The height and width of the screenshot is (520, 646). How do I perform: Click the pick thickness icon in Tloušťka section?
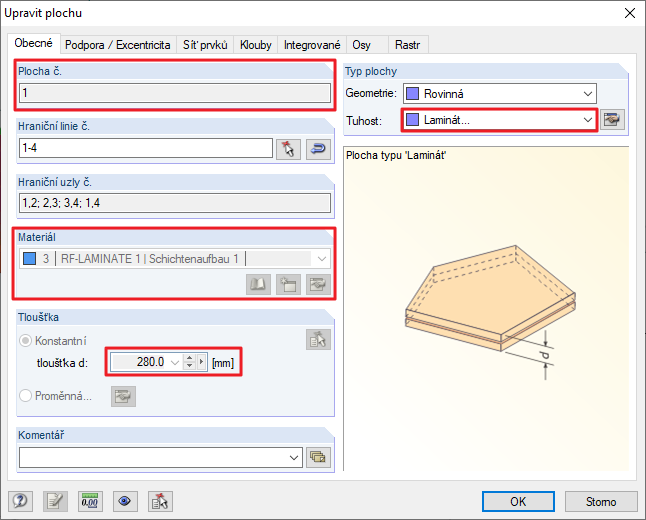[318, 340]
